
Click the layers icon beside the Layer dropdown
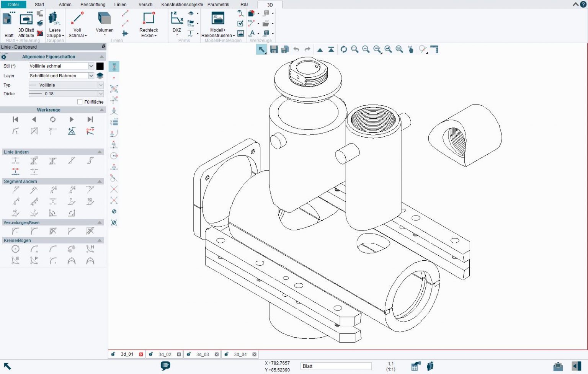tap(100, 75)
